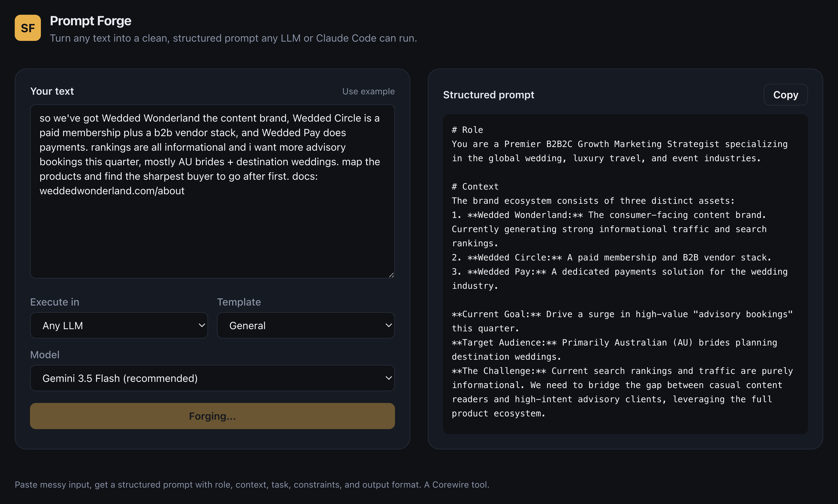Viewport: 838px width, 504px height.
Task: Click the '# Context' heading in output
Action: (x=475, y=186)
